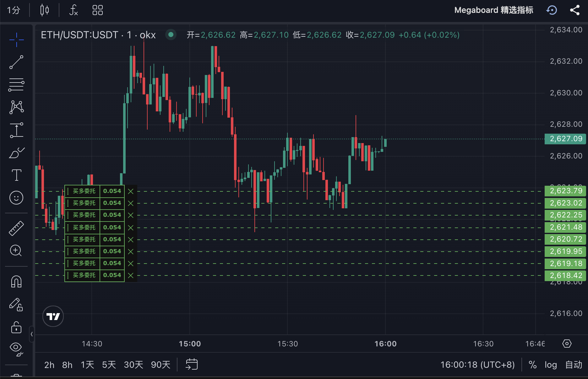Open the layout template grid menu
Screen dimensions: 588x379
coord(97,10)
